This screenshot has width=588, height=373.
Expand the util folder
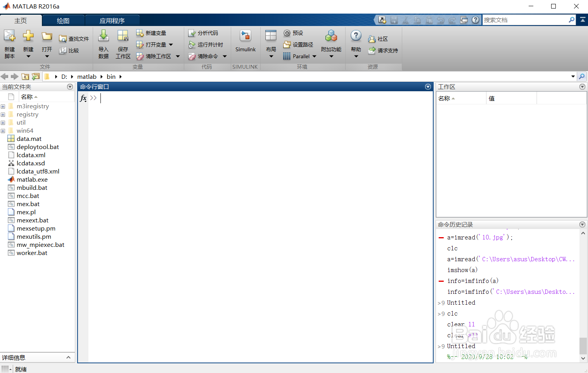(3, 123)
